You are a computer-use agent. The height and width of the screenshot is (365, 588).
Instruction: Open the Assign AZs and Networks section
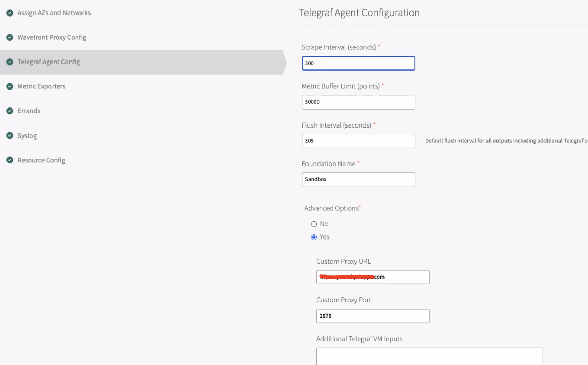pyautogui.click(x=54, y=13)
